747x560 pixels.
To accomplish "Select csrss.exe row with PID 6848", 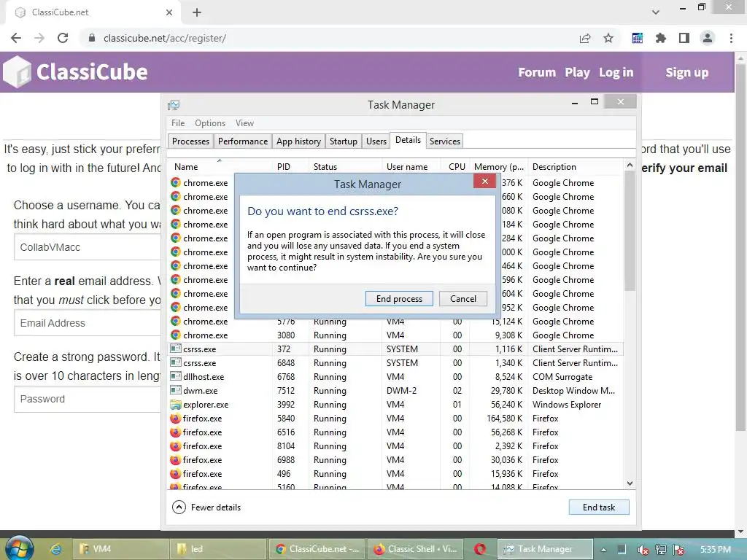I will tap(395, 363).
